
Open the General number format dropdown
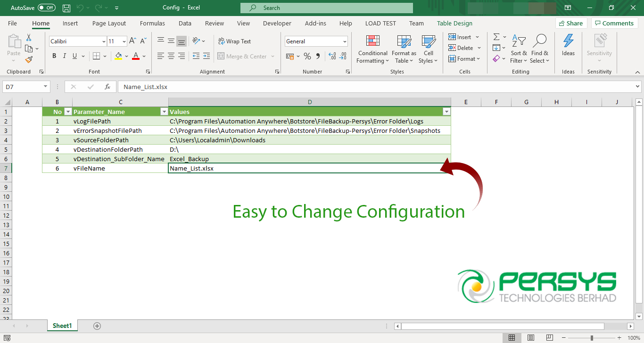345,41
